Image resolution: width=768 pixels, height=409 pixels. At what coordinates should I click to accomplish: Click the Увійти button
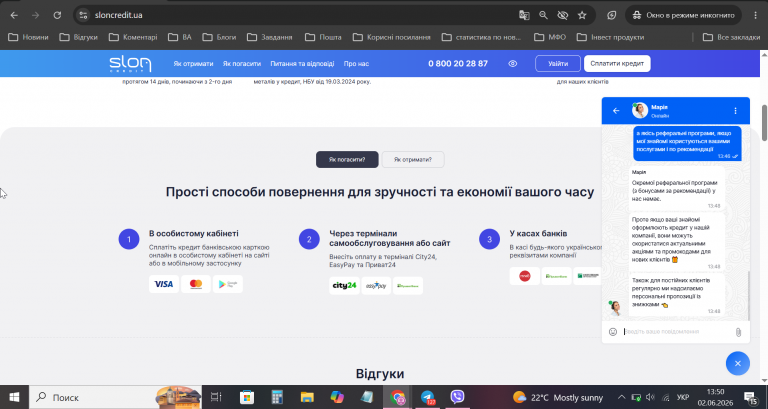pyautogui.click(x=558, y=64)
